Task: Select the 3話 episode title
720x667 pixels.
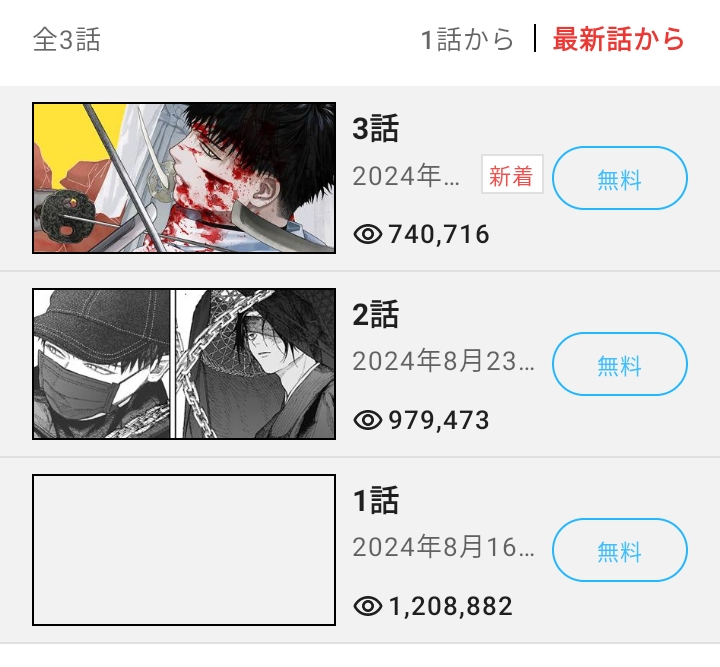Action: [376, 129]
